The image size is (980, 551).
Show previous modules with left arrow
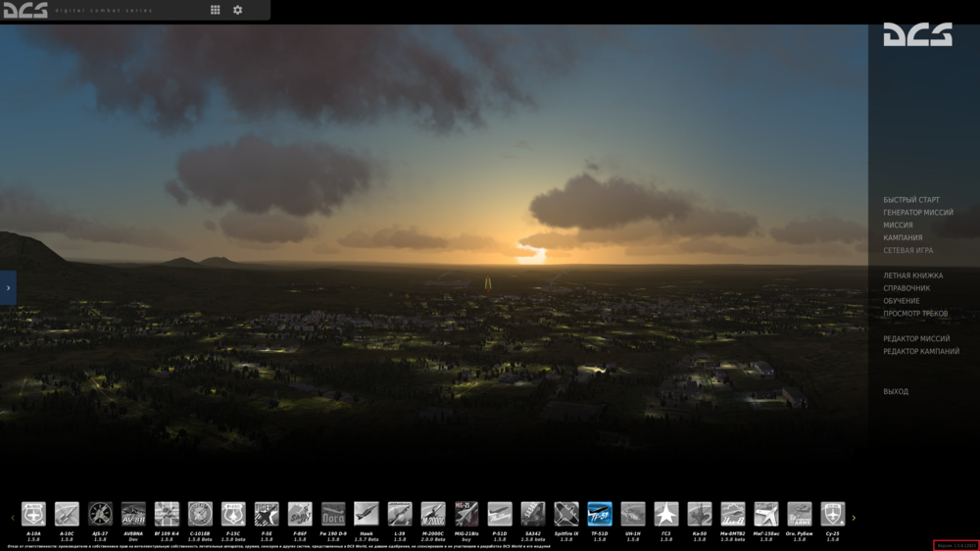(x=13, y=518)
